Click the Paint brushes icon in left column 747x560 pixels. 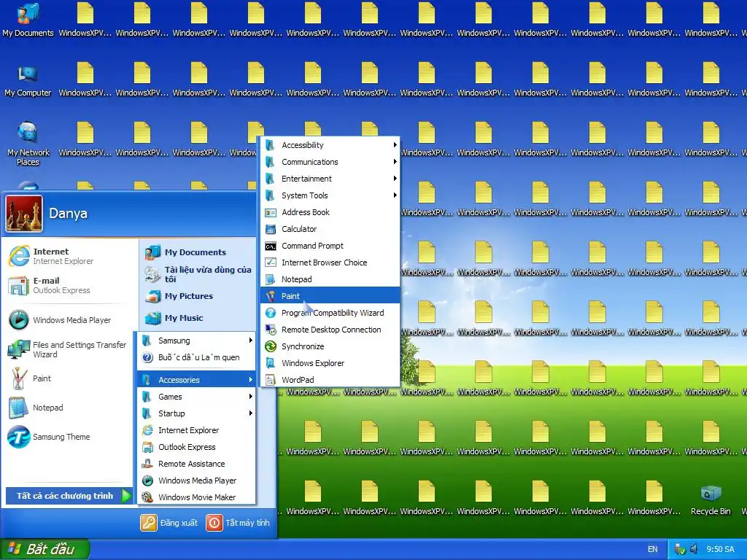click(18, 379)
